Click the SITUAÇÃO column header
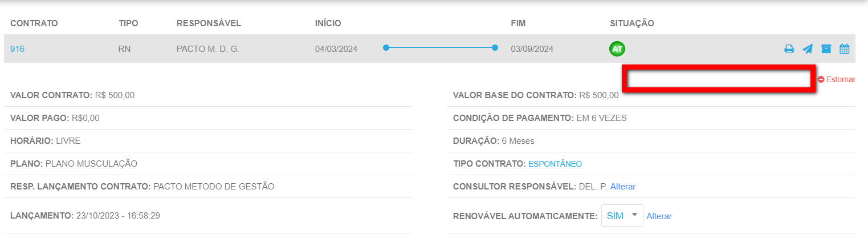 tap(631, 23)
